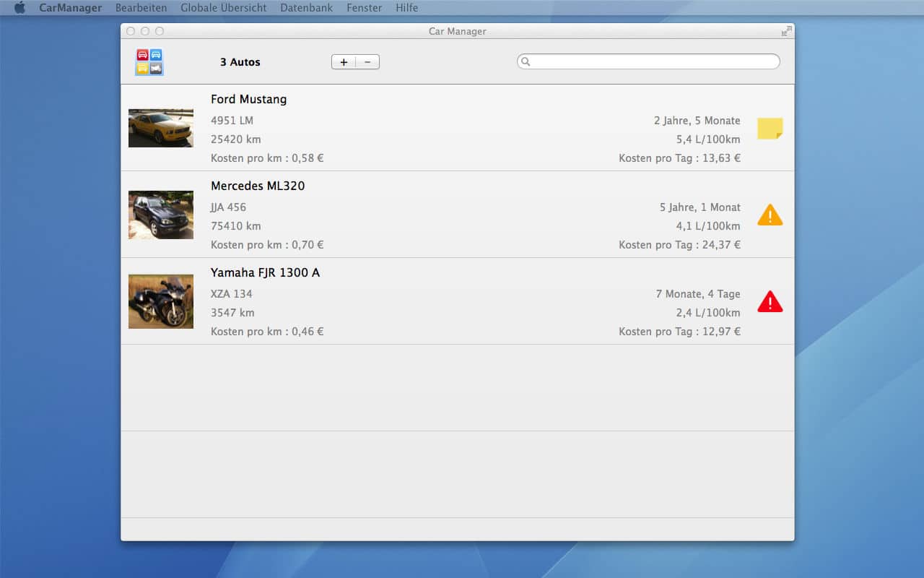The height and width of the screenshot is (578, 924).
Task: Minimize the Car Manager window
Action: [145, 31]
